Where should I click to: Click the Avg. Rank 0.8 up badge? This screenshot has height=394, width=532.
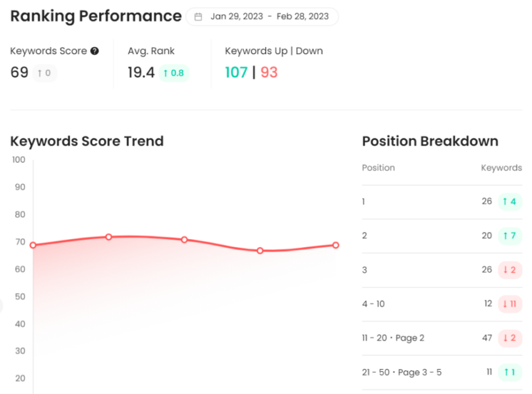point(174,73)
